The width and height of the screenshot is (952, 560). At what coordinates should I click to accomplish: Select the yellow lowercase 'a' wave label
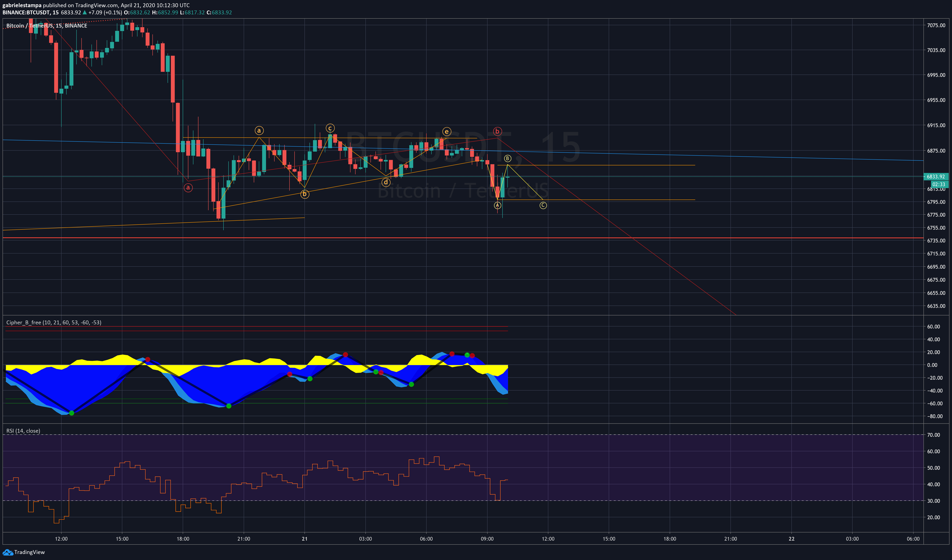click(259, 131)
